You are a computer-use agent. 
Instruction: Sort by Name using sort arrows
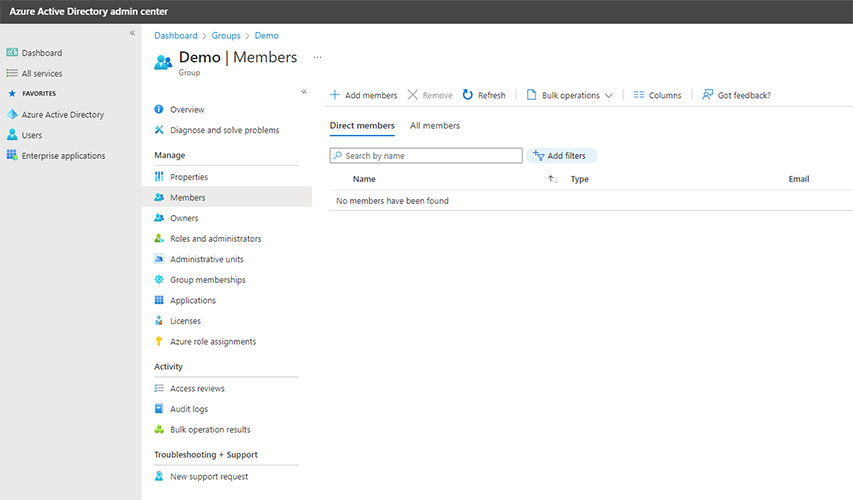[x=553, y=179]
